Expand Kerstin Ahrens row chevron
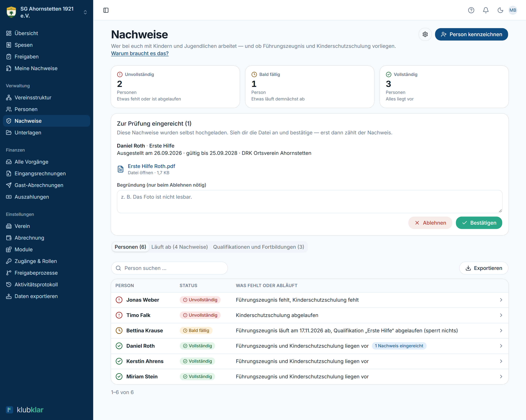This screenshot has width=526, height=420. pos(501,361)
